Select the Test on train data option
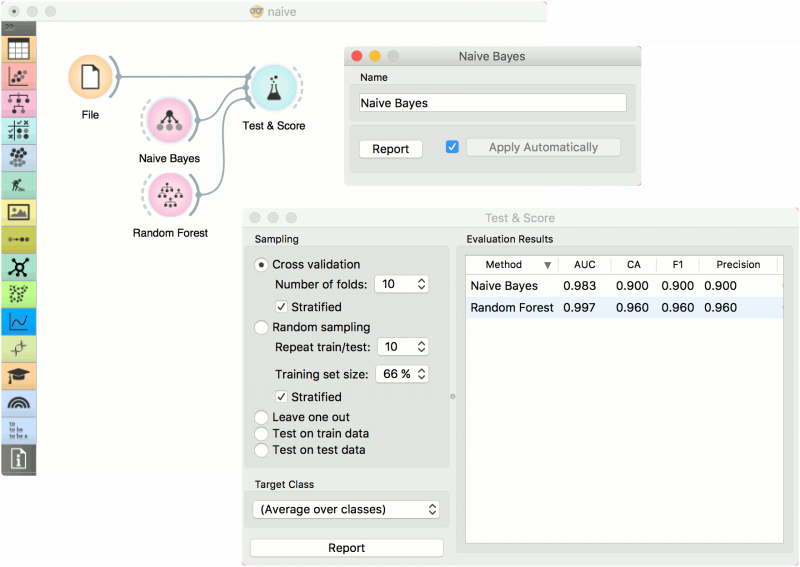This screenshot has height=567, width=800. (x=261, y=434)
